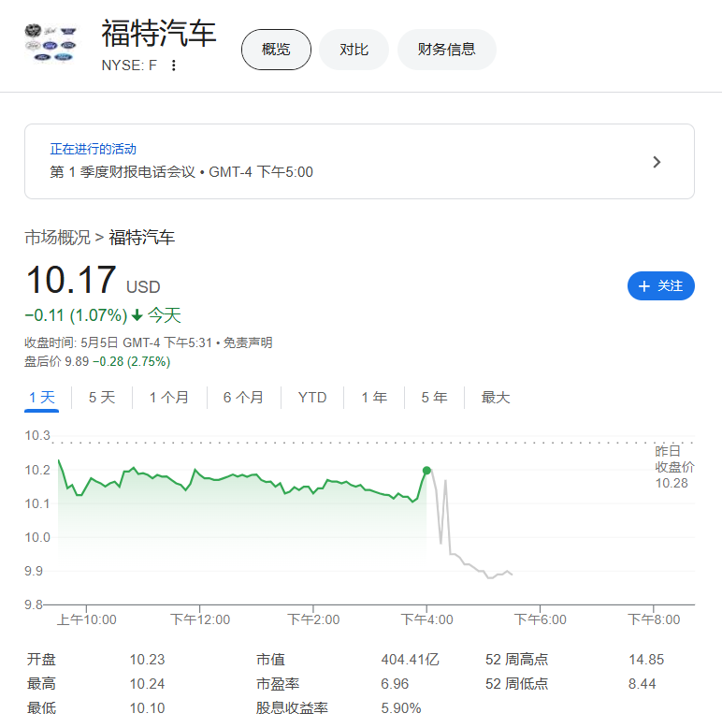
Task: Select the 1 天 time range
Action: pyautogui.click(x=42, y=398)
